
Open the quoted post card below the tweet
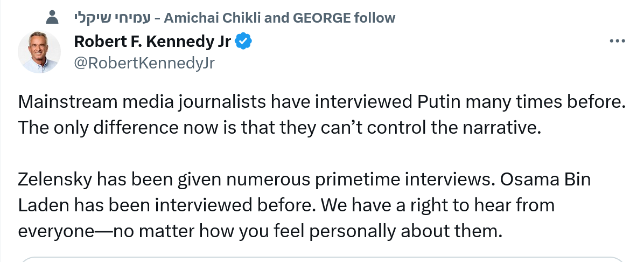coord(322,259)
